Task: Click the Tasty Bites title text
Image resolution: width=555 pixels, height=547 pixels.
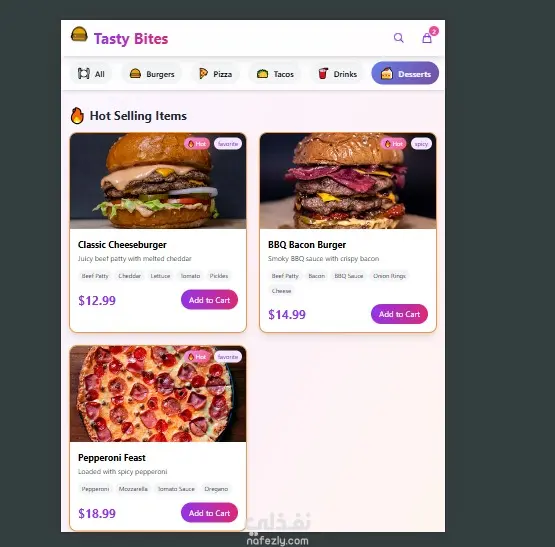Action: [131, 39]
